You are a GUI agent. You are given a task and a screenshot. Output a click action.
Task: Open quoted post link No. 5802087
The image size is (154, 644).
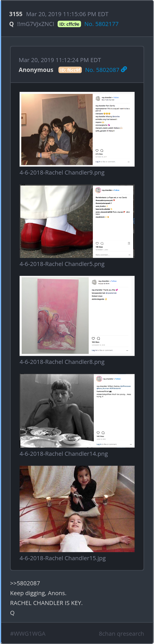[102, 70]
